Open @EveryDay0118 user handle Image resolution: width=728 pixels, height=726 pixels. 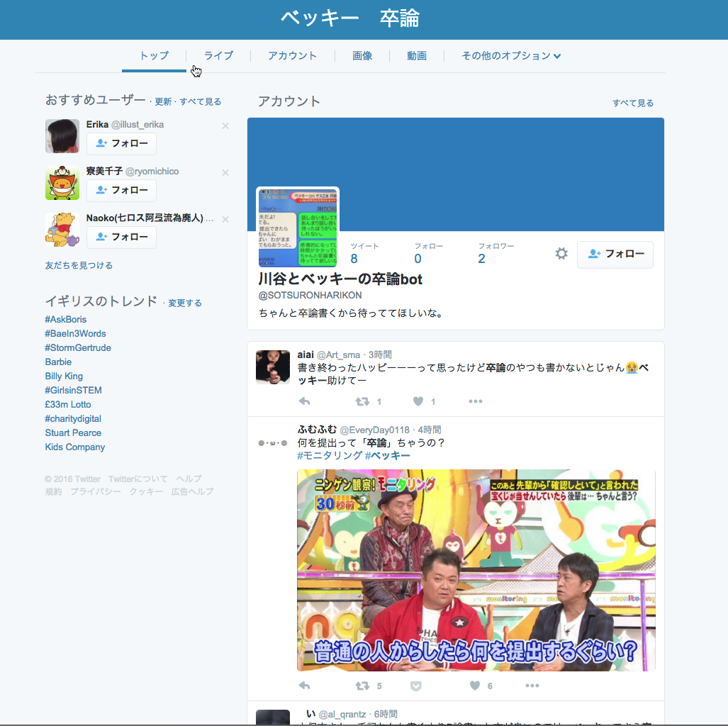(x=375, y=430)
